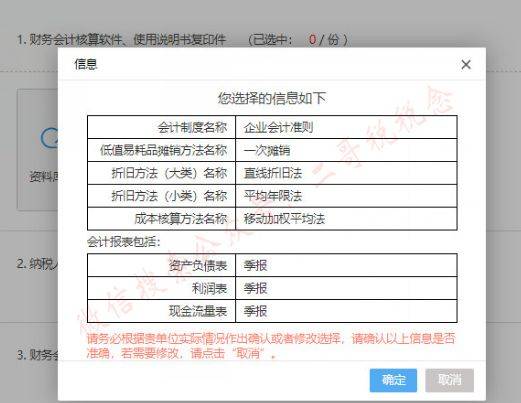Click the red warning notice text
The image size is (521, 403).
point(271,345)
